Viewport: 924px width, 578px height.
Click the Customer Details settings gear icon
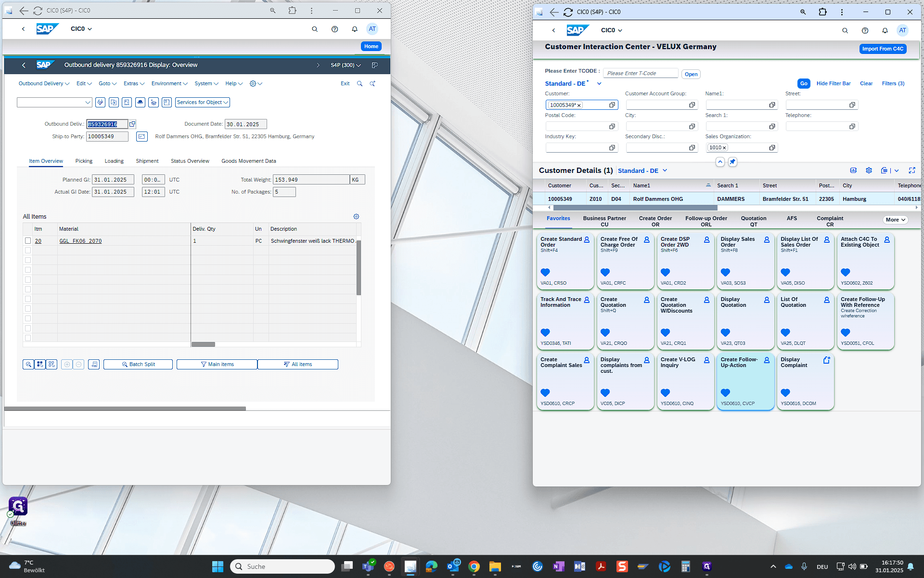(869, 171)
